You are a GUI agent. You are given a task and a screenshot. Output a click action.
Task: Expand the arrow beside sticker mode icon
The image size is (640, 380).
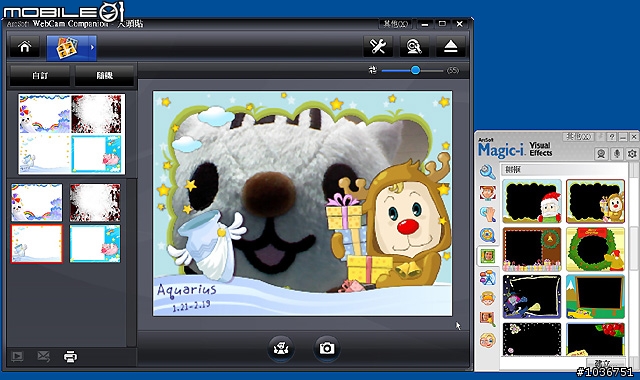click(x=92, y=48)
